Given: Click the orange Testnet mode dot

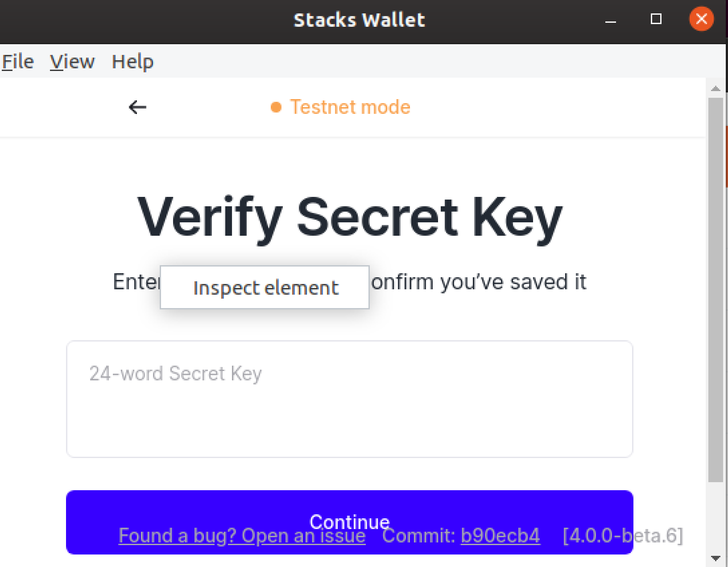Looking at the screenshot, I should point(276,107).
